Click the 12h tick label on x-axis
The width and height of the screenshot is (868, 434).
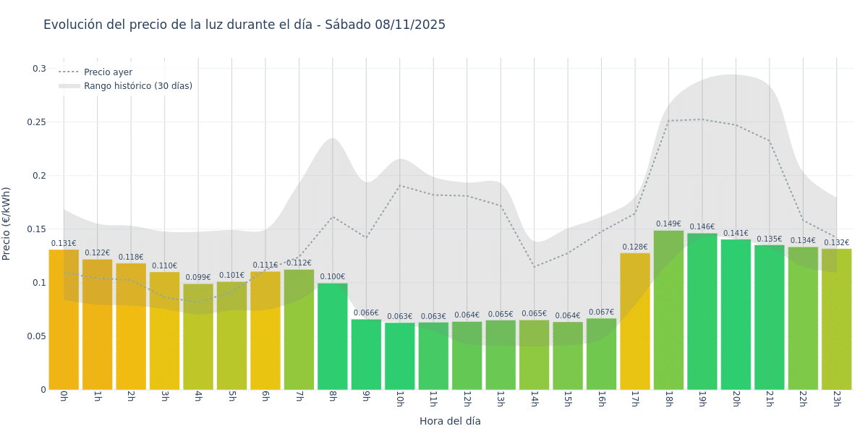(x=467, y=399)
